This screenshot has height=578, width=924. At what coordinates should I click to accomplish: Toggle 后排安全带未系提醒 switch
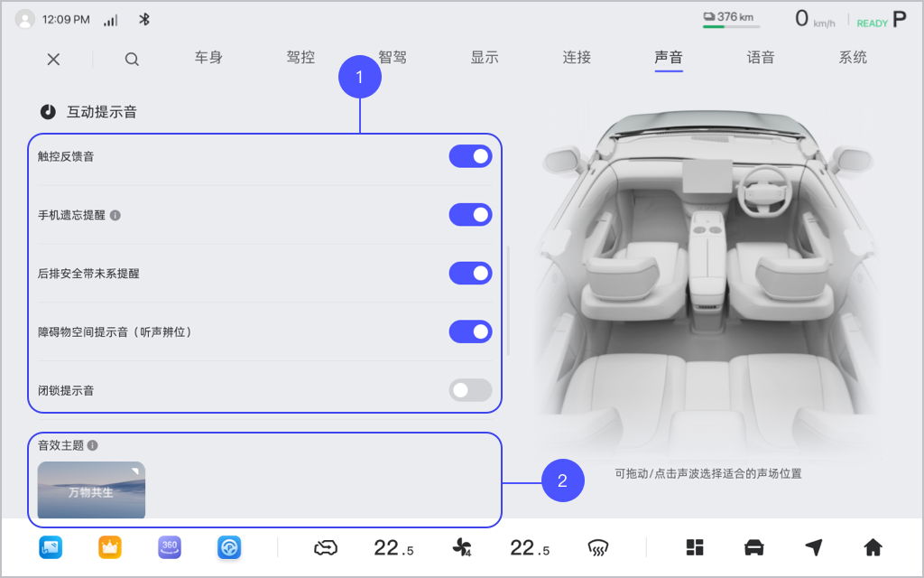tap(470, 273)
